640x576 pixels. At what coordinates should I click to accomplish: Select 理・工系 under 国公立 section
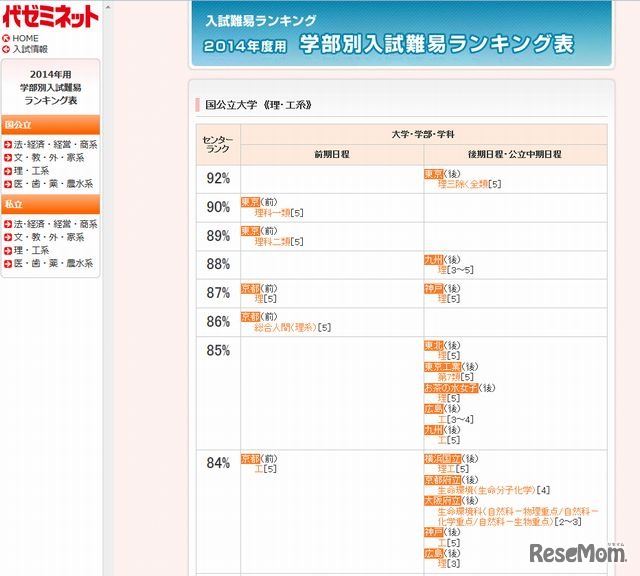click(31, 171)
